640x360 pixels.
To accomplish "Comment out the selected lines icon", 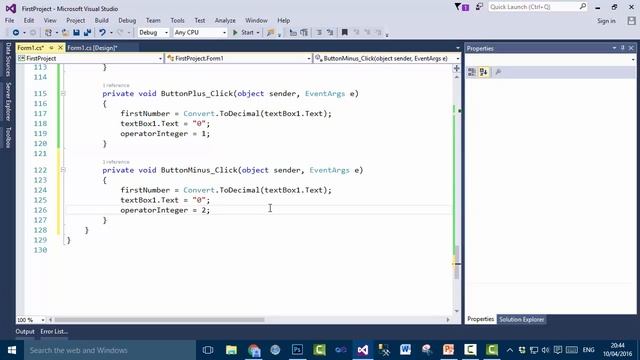I will pos(319,33).
